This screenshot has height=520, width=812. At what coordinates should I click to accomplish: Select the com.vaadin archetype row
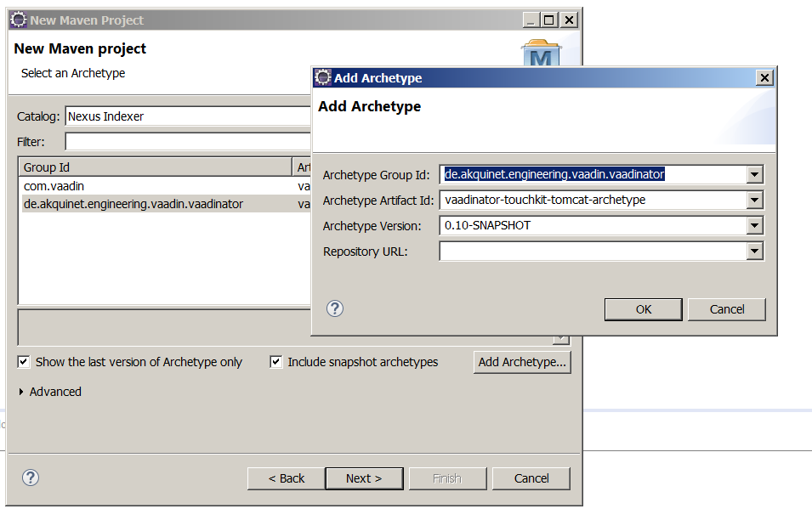coord(166,186)
